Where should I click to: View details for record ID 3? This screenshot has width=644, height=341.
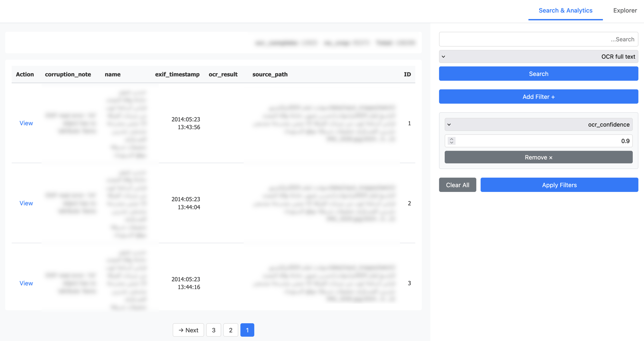(x=26, y=283)
